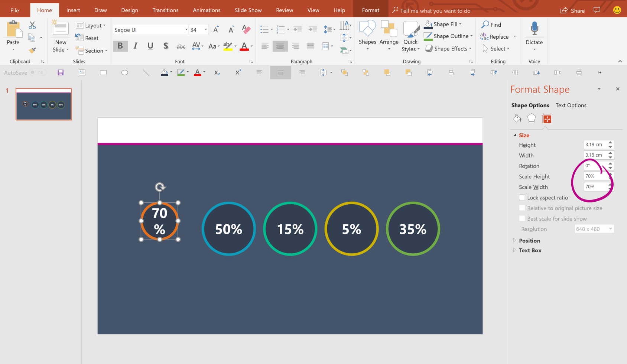Select the Oval shape in quick access toolbar
The width and height of the screenshot is (627, 364).
coord(124,72)
